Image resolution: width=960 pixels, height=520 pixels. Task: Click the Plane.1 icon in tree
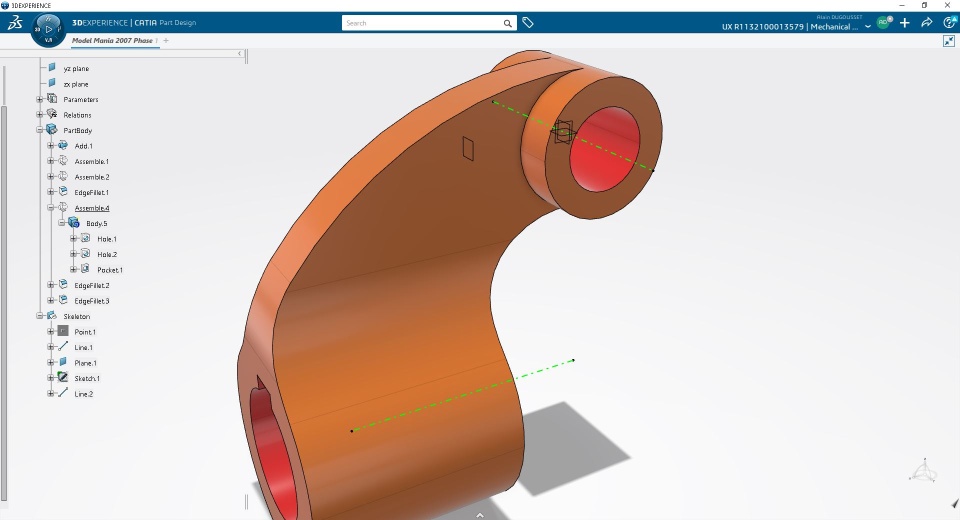pyautogui.click(x=63, y=362)
